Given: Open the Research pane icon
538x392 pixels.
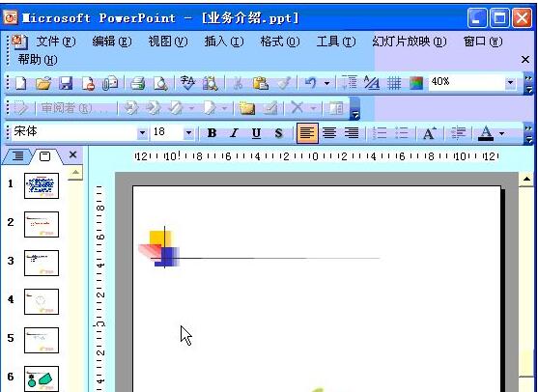Looking at the screenshot, I should coord(210,83).
